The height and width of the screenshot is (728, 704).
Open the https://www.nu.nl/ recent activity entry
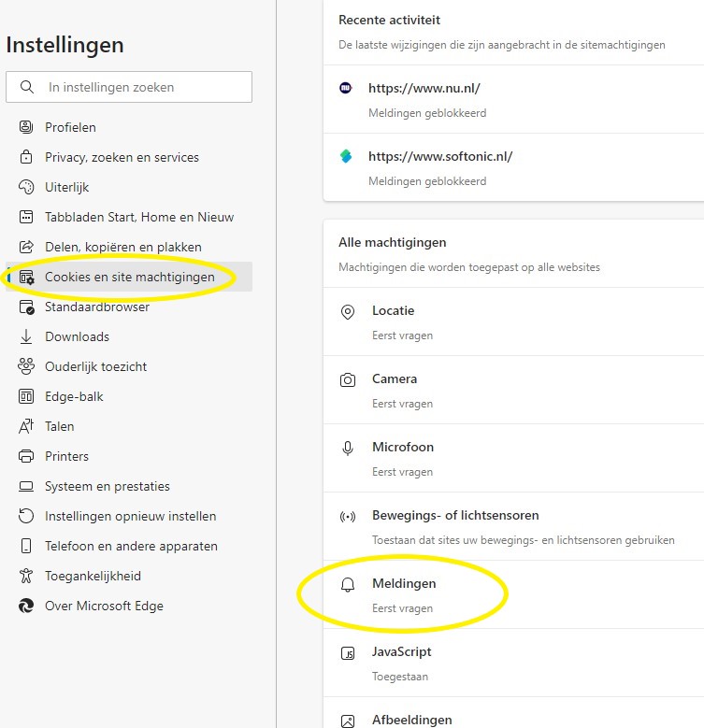[513, 99]
